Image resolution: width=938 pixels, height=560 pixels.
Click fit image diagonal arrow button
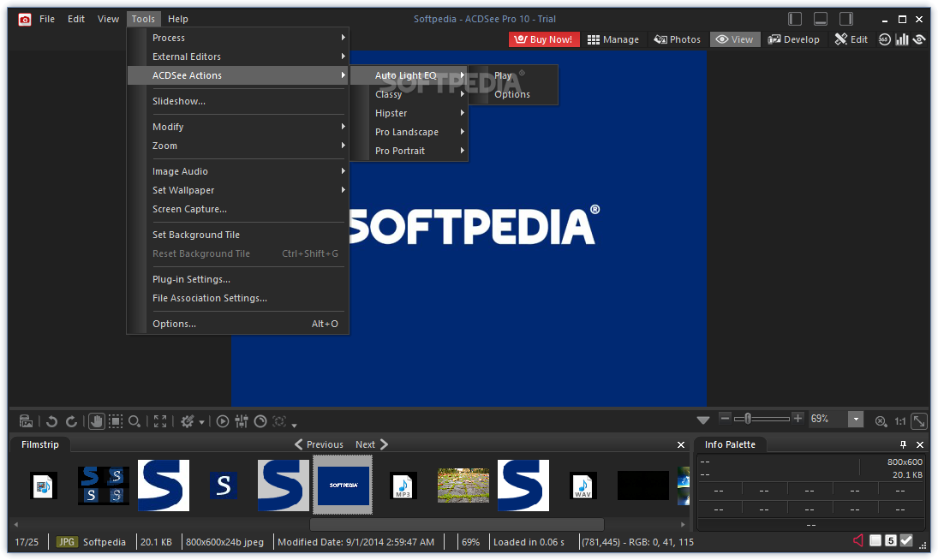click(919, 421)
